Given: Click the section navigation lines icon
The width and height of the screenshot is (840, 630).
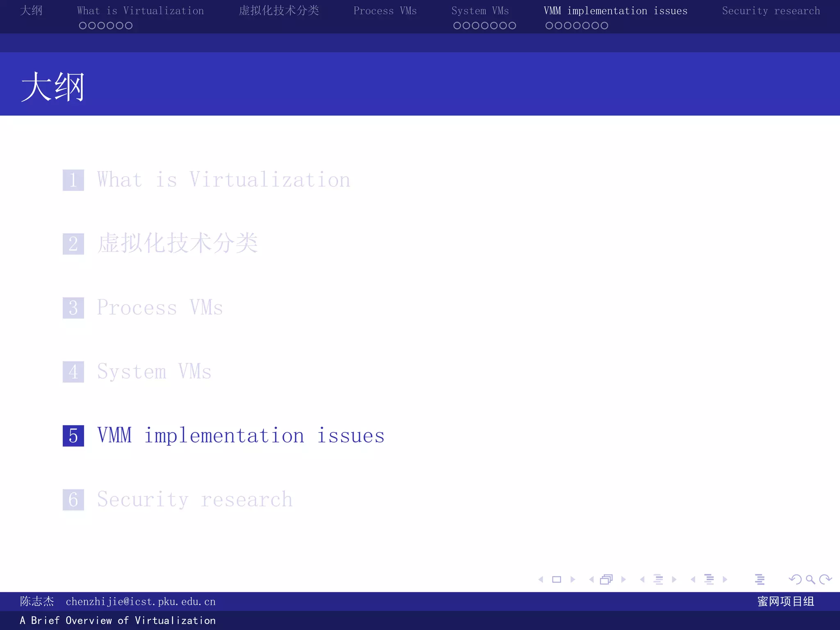Looking at the screenshot, I should pyautogui.click(x=709, y=579).
